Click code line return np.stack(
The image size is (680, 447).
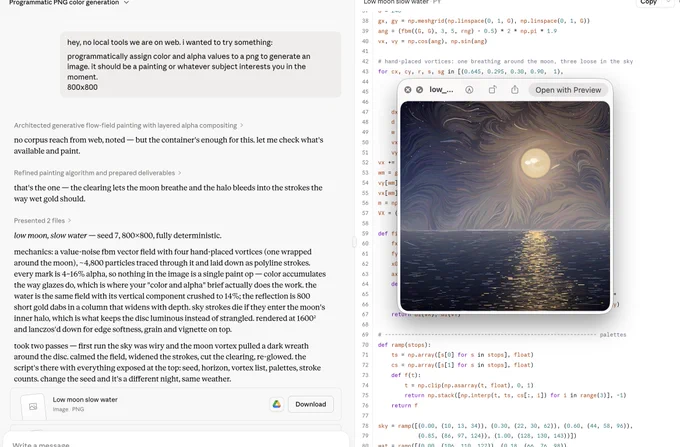pyautogui.click(x=515, y=395)
